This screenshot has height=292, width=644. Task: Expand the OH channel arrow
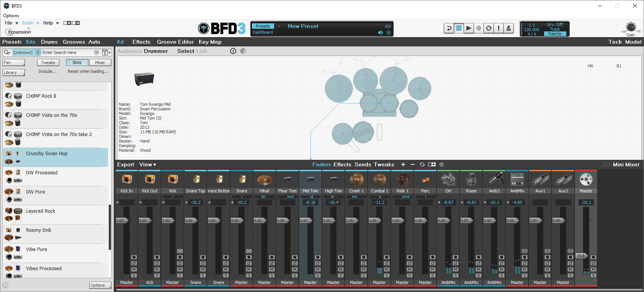[x=440, y=202]
